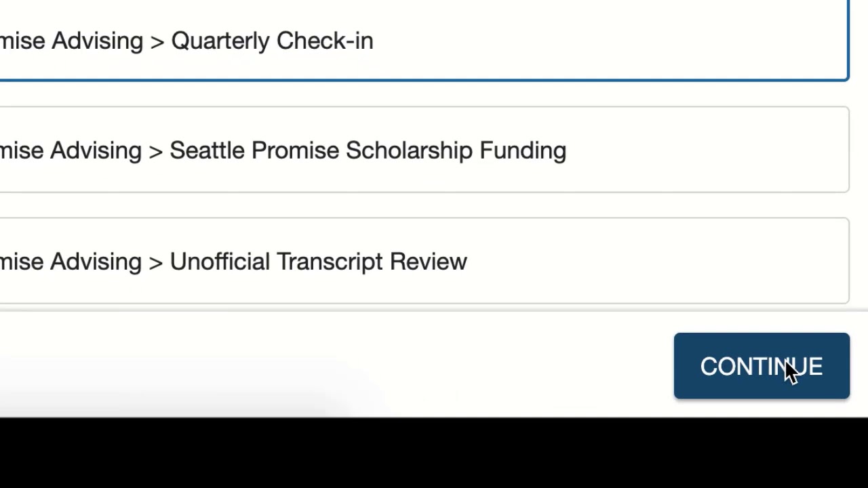
Task: Click the 'Quarterly Check-in' text
Action: point(271,41)
